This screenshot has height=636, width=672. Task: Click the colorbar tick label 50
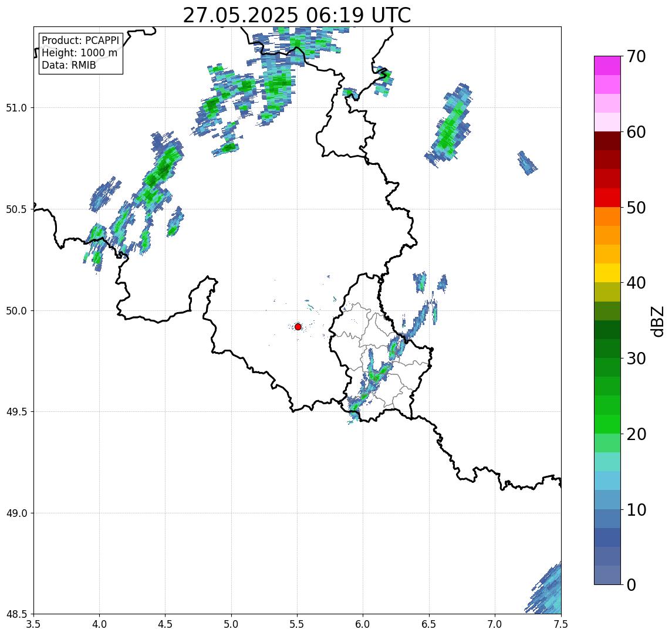[x=636, y=208]
